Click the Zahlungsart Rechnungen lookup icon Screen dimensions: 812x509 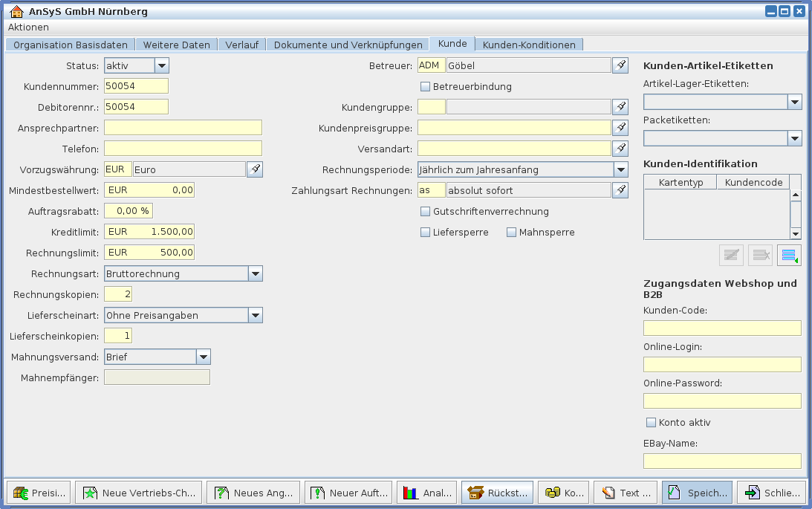(620, 190)
